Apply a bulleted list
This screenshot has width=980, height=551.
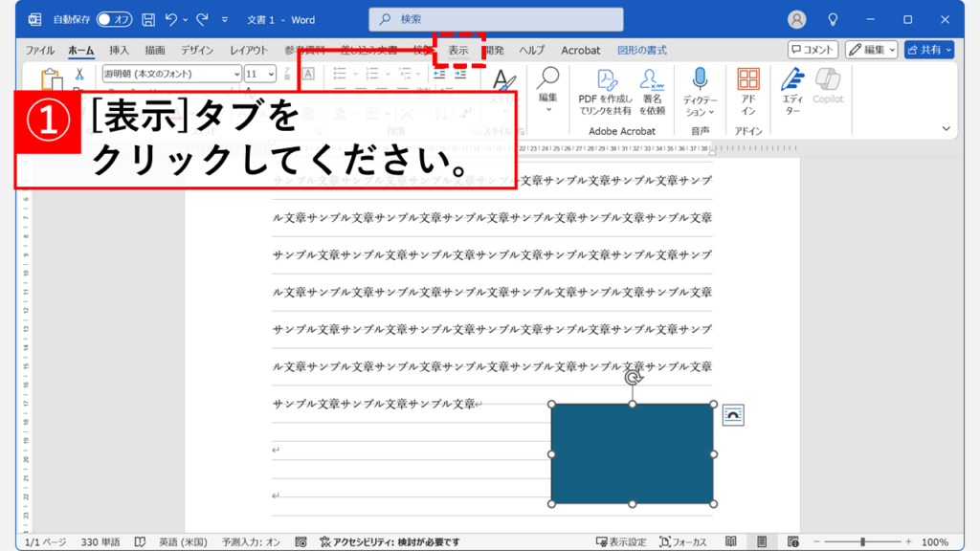tap(340, 74)
